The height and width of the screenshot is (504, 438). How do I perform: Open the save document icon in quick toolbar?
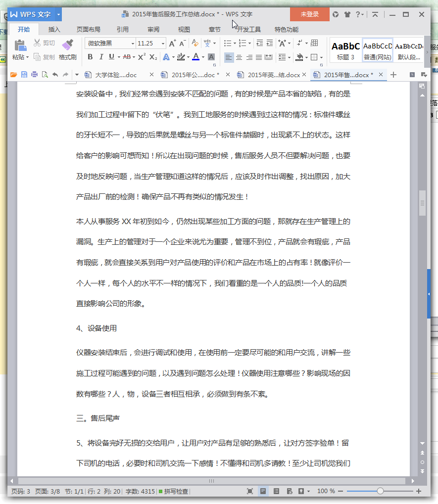(x=24, y=75)
